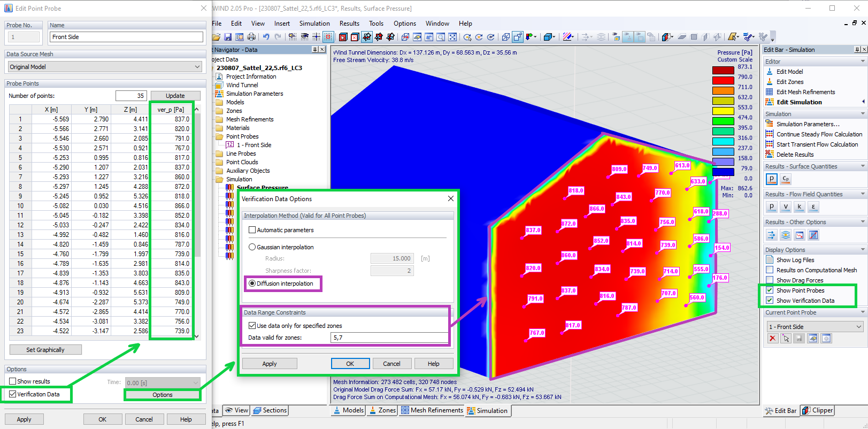Open the Simulation menu

314,24
